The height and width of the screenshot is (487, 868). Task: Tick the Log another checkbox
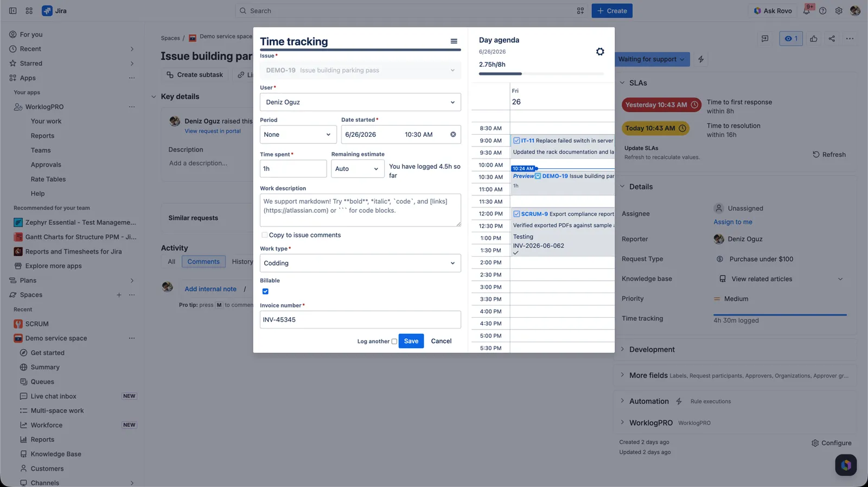(394, 341)
